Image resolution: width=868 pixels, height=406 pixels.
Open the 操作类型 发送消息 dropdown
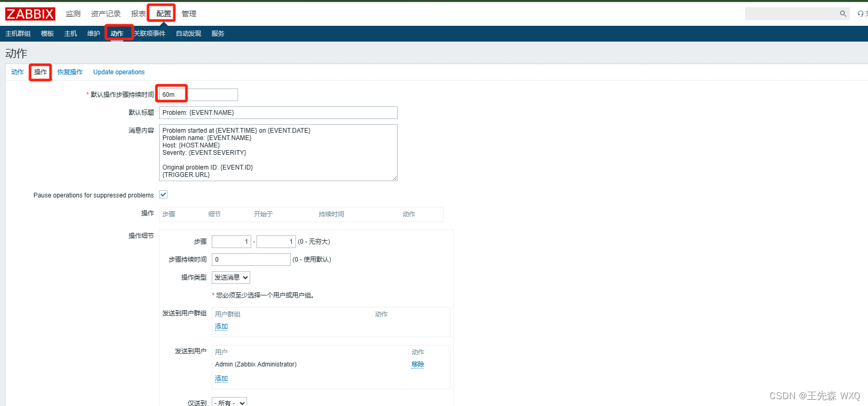coord(231,278)
